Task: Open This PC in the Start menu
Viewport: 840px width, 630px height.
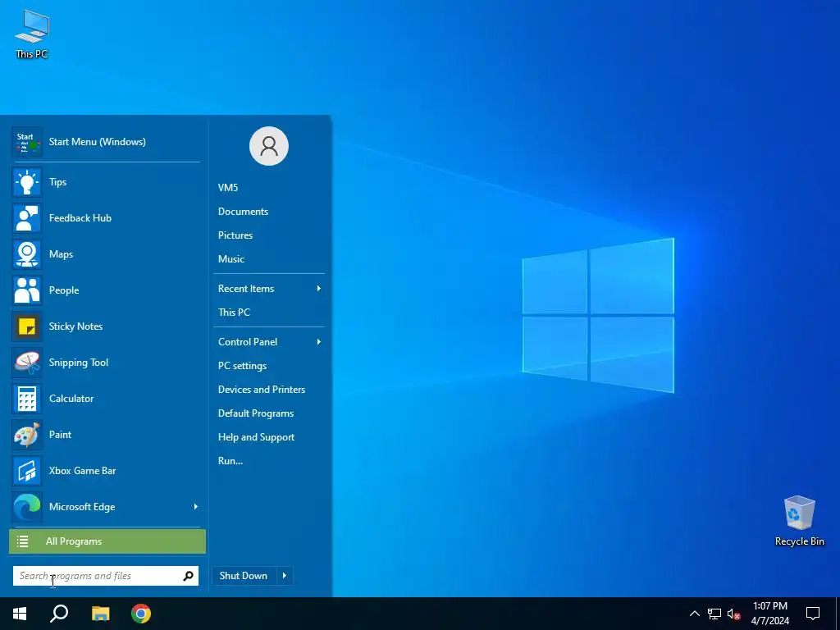Action: coord(234,313)
